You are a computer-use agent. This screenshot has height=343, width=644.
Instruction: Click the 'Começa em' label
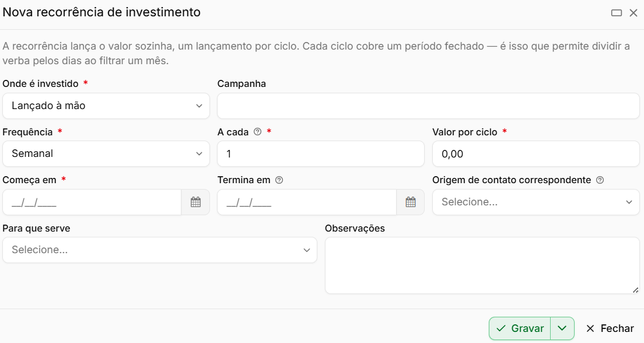[29, 180]
